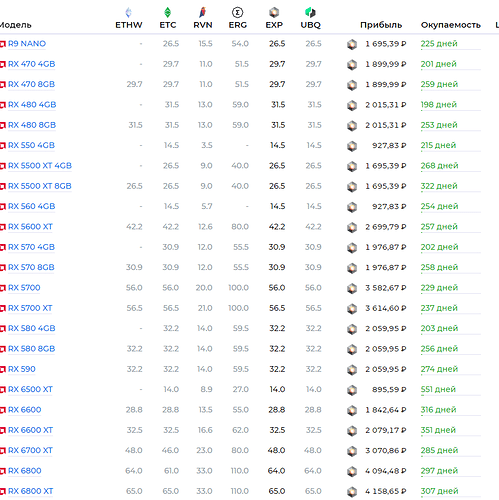Sort by ERG column header
499x500 pixels.
click(238, 25)
